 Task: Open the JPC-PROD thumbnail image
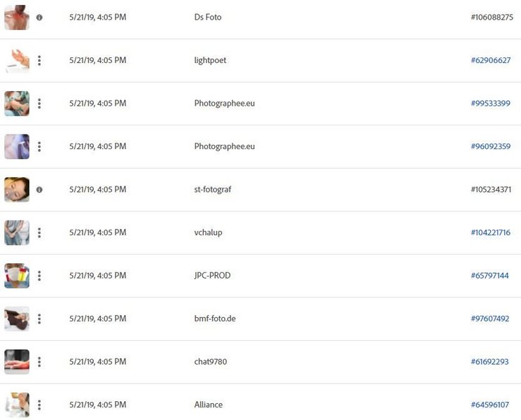point(17,276)
